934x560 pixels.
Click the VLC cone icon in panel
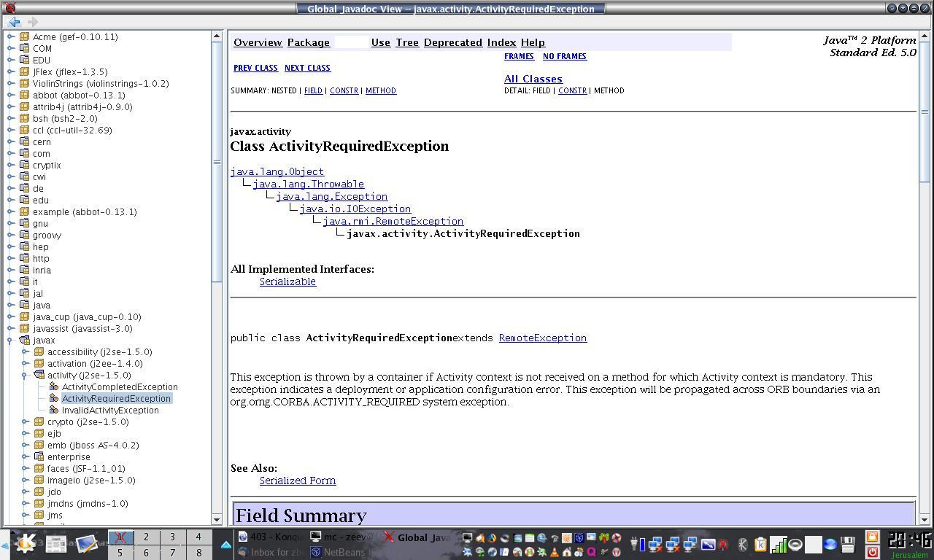click(x=554, y=552)
